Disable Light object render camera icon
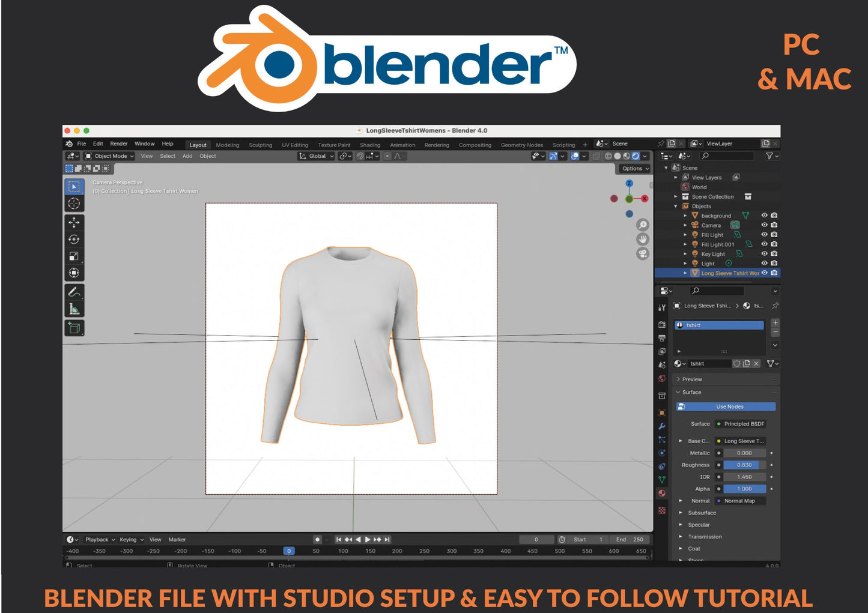Image resolution: width=868 pixels, height=613 pixels. tap(774, 264)
